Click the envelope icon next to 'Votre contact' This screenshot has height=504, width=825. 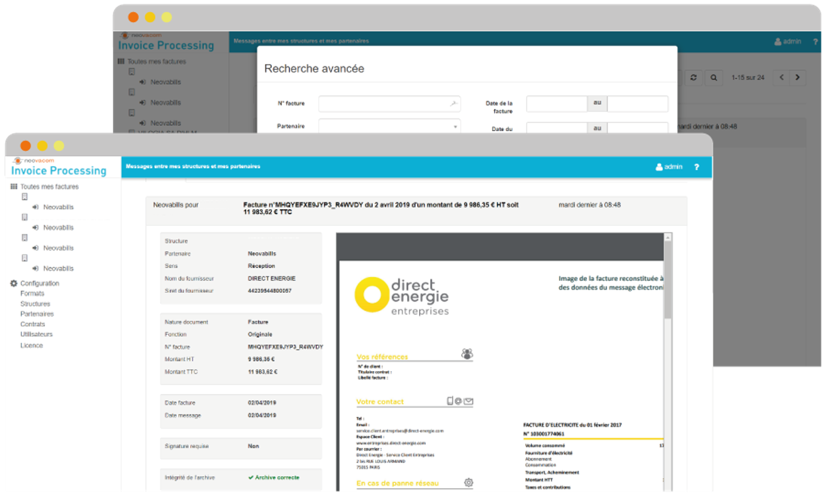[468, 401]
